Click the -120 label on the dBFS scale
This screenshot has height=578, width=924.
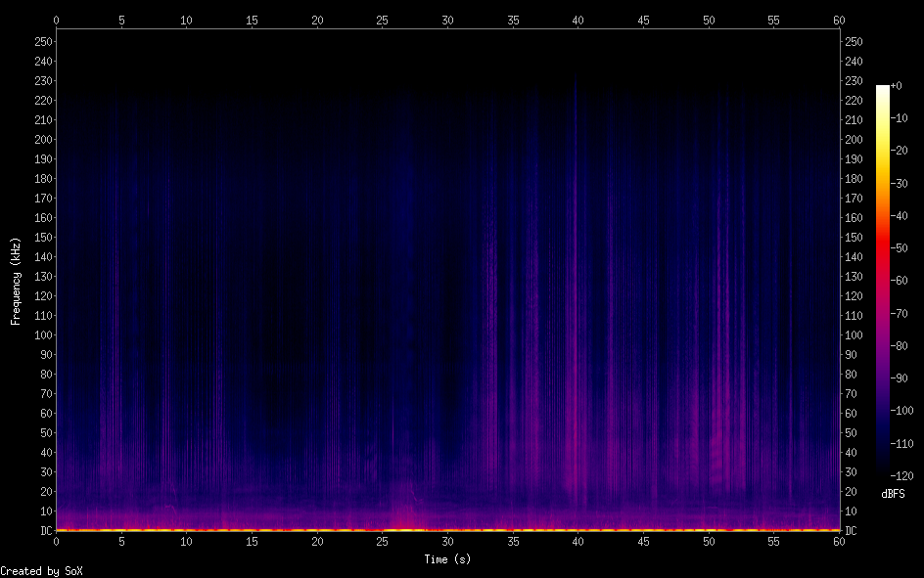(x=904, y=476)
